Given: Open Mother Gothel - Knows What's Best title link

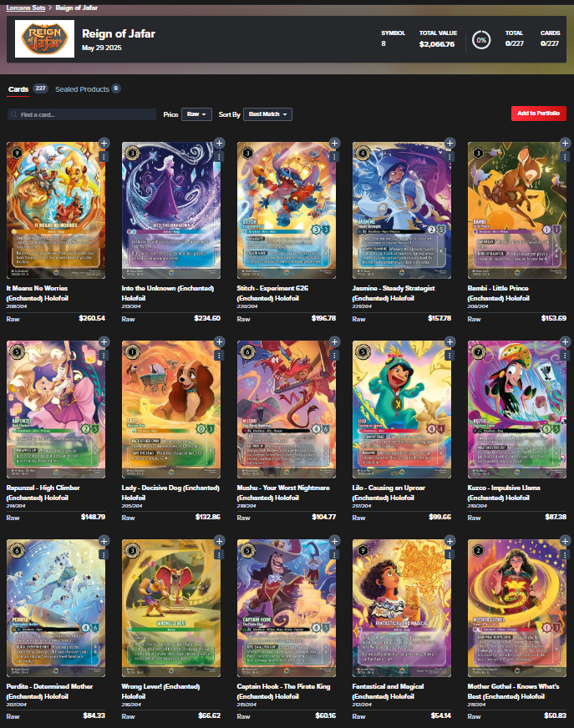Looking at the screenshot, I should [x=514, y=691].
